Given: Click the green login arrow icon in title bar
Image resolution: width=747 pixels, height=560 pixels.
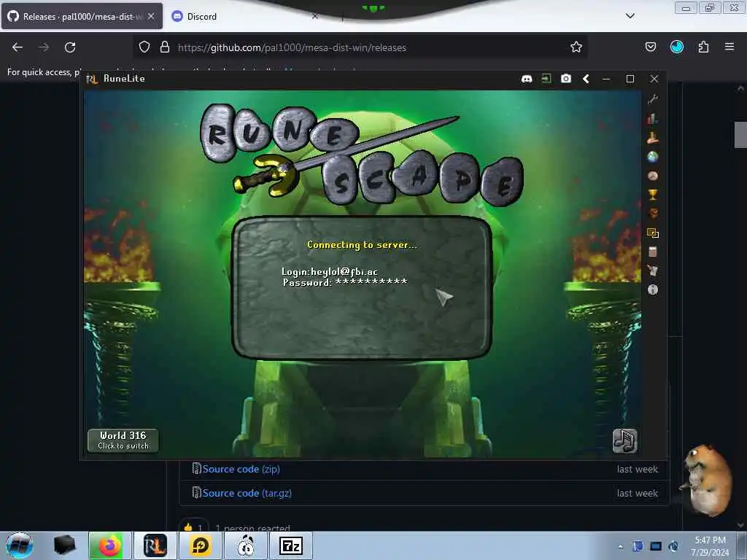Looking at the screenshot, I should [x=546, y=79].
